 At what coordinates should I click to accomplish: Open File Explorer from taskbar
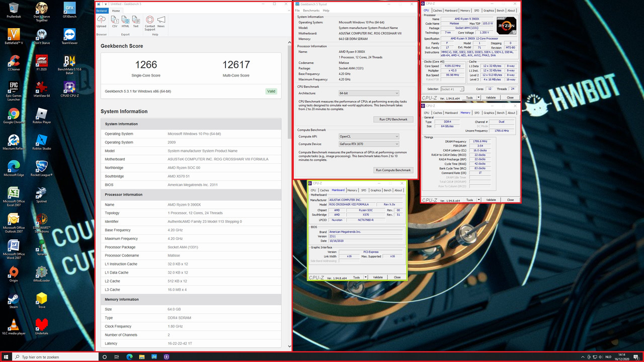point(142,357)
